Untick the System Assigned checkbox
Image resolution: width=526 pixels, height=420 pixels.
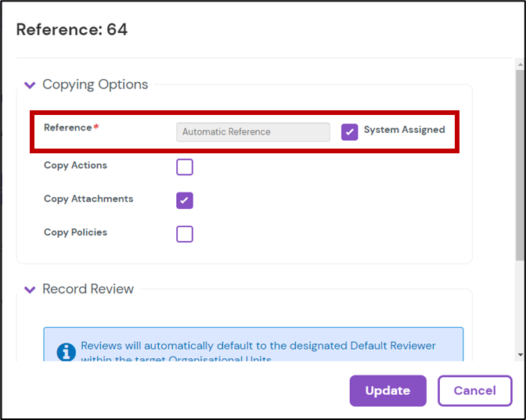coord(350,131)
